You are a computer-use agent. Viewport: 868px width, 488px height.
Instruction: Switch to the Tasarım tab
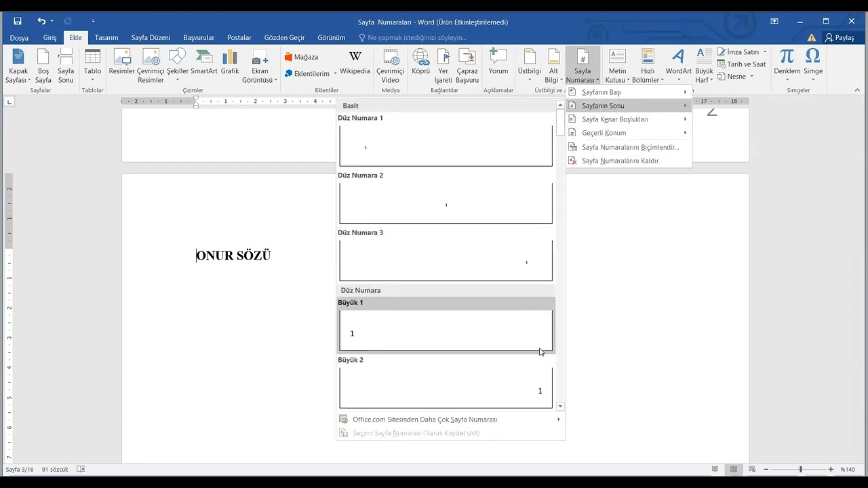coord(106,38)
